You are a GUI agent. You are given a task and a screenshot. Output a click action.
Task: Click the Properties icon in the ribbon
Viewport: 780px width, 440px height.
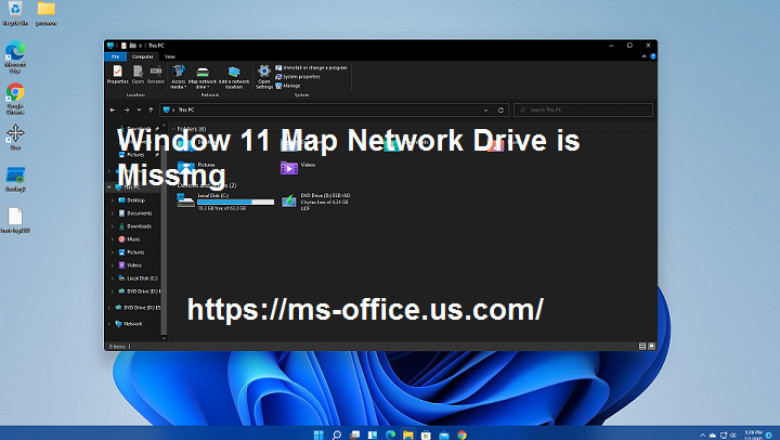click(x=117, y=73)
